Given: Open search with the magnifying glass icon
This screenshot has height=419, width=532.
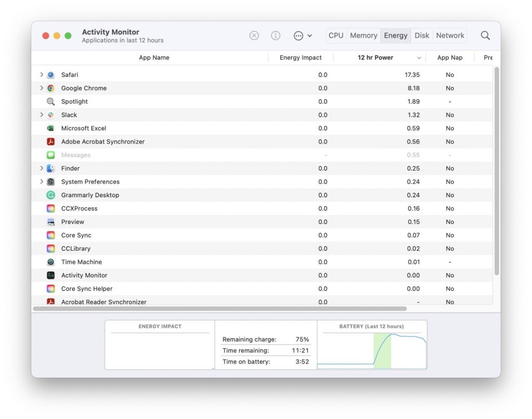Looking at the screenshot, I should [x=485, y=35].
